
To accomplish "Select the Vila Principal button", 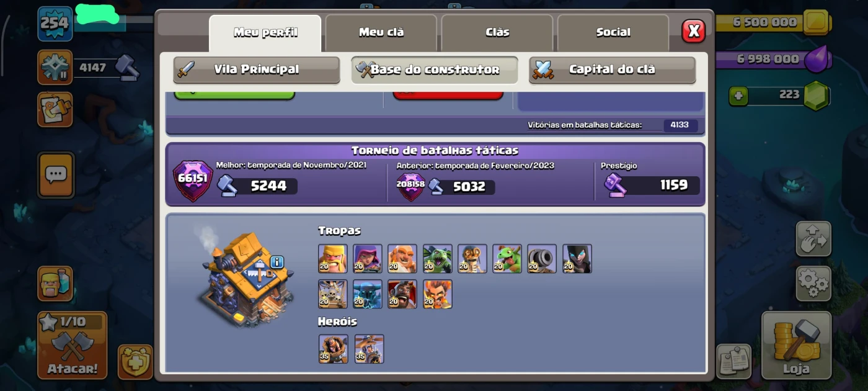I will (x=257, y=70).
